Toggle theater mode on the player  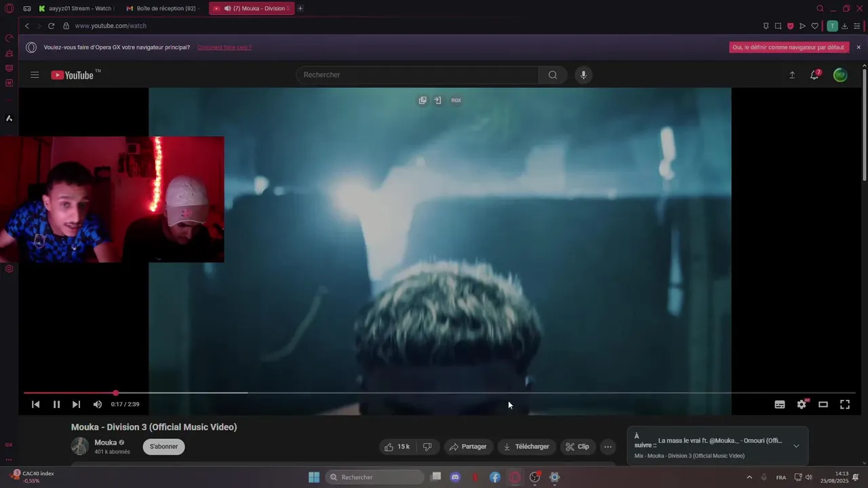[x=823, y=405]
